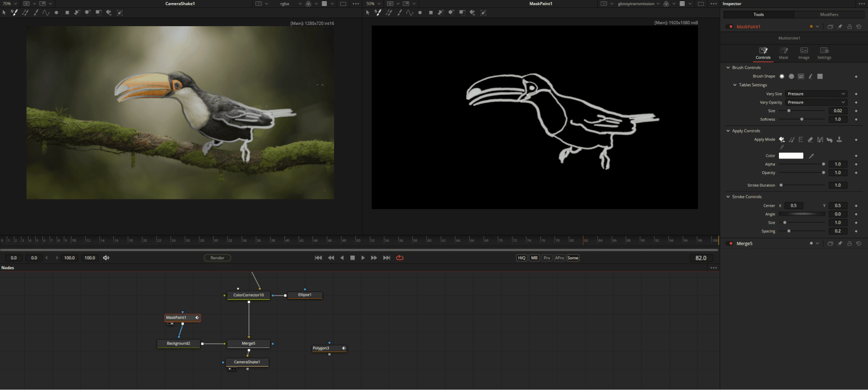This screenshot has width=868, height=390.
Task: Collapse the Apply Controls section
Action: 728,131
